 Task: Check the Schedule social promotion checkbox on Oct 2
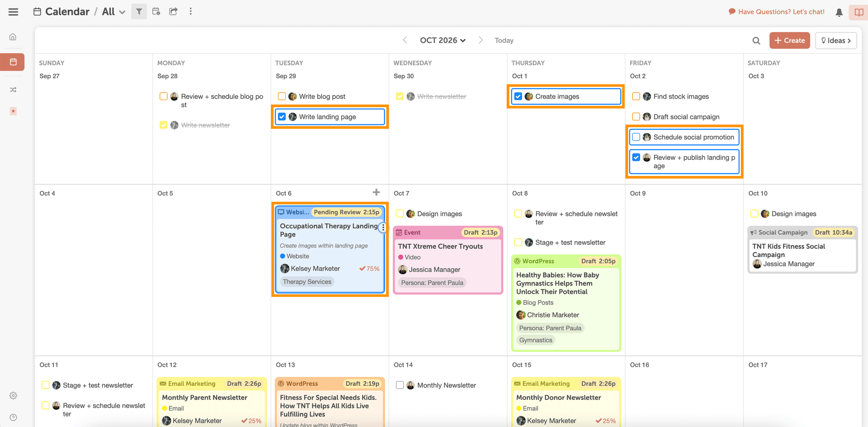click(x=636, y=137)
